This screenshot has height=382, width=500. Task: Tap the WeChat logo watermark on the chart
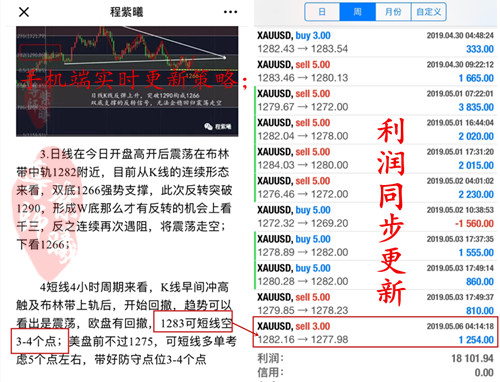pos(209,126)
